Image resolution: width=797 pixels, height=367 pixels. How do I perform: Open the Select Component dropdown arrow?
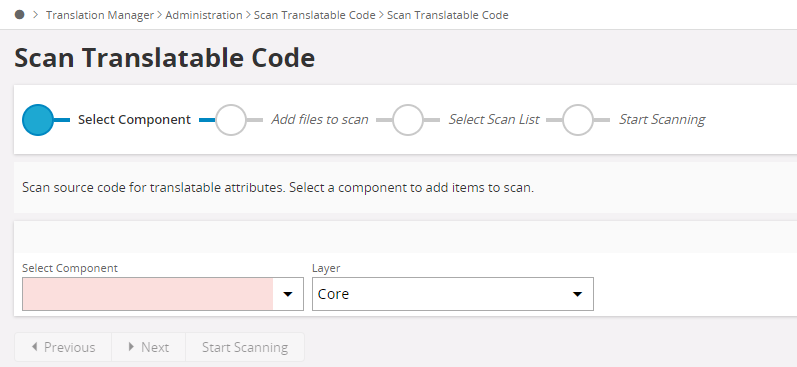tap(288, 294)
